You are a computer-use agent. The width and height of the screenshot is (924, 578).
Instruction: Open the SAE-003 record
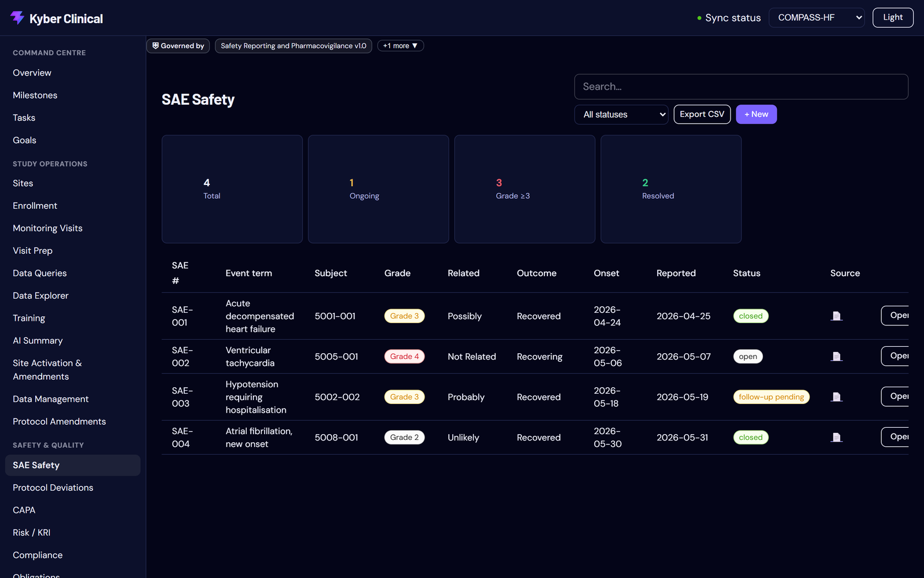[895, 397]
